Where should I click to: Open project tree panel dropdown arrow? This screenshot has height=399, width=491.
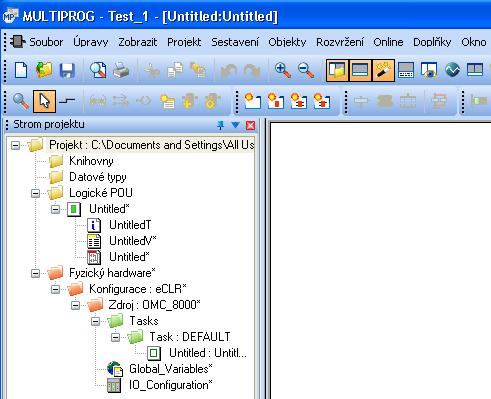coord(235,125)
